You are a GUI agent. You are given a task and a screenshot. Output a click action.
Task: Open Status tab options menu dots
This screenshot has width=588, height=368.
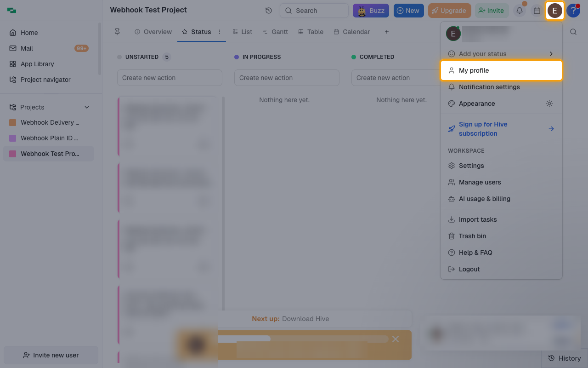click(220, 32)
